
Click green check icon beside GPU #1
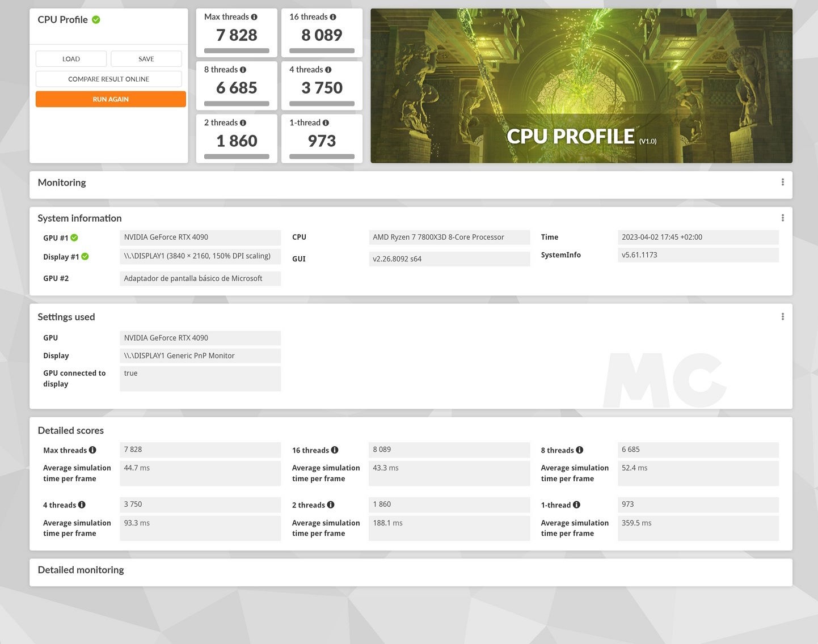[x=74, y=238]
